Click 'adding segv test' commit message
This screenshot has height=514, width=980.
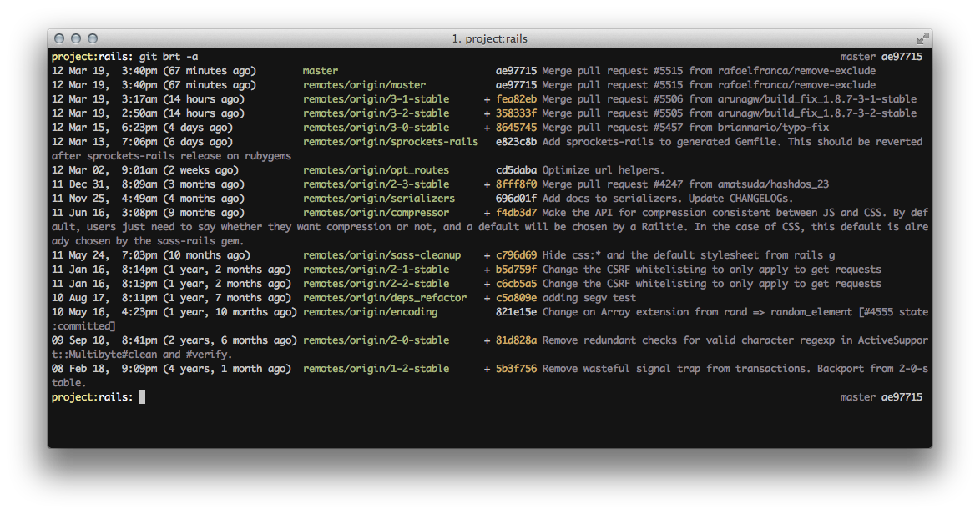click(589, 298)
